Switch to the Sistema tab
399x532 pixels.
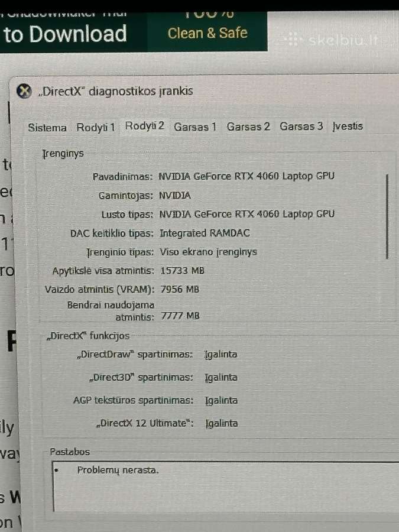coord(47,128)
